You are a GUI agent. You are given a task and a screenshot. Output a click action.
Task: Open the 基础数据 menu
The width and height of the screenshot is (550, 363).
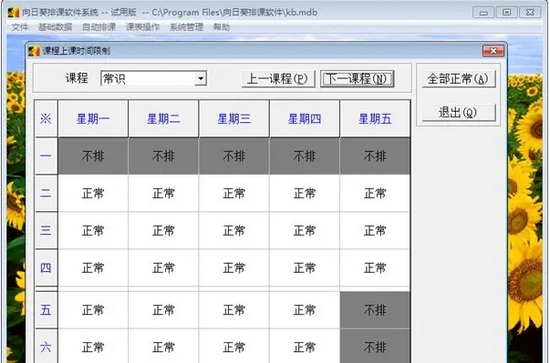click(55, 27)
